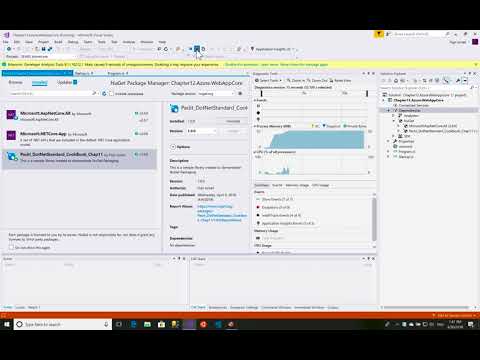
Task: Open the Version dropdown for the package
Action: [202, 131]
